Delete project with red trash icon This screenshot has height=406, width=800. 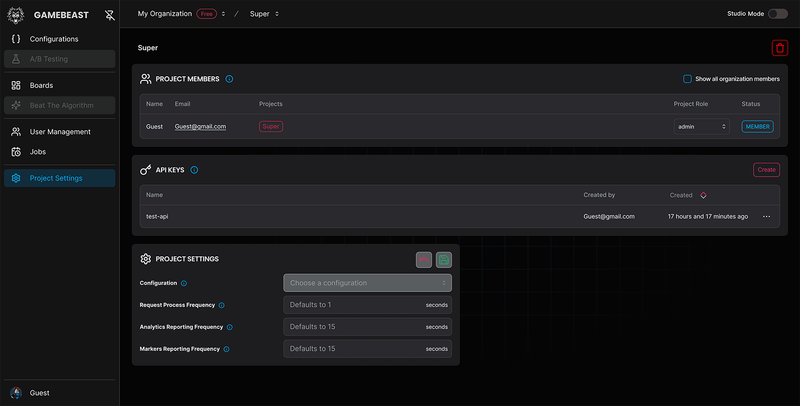tap(780, 48)
